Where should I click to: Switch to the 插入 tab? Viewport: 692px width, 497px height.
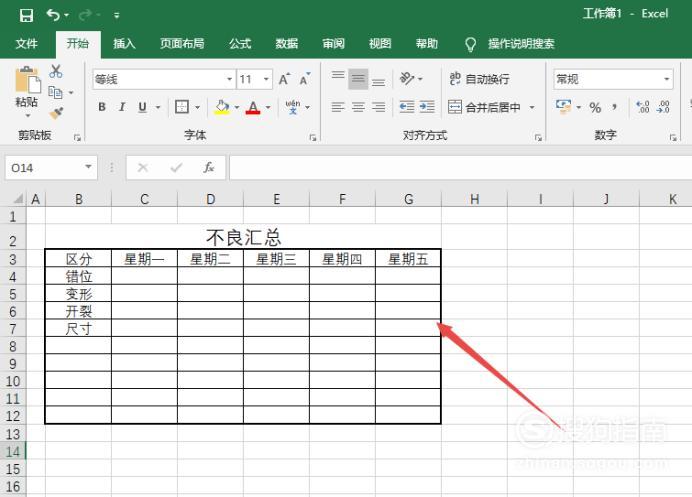point(124,43)
